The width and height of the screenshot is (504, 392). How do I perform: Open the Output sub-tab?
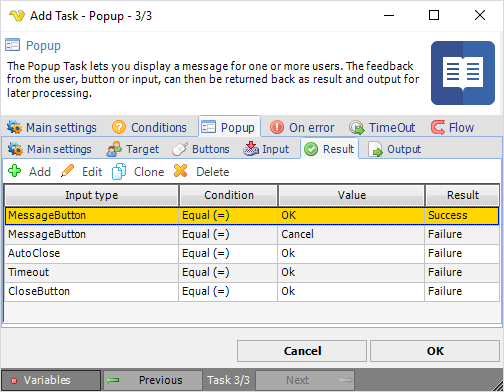[394, 149]
